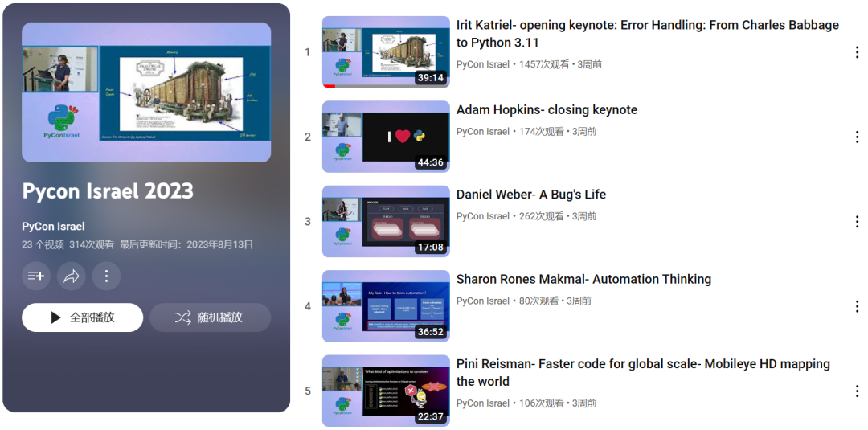The width and height of the screenshot is (868, 430).
Task: Play the 39:14 Irit Katriel thumbnail
Action: [x=386, y=52]
